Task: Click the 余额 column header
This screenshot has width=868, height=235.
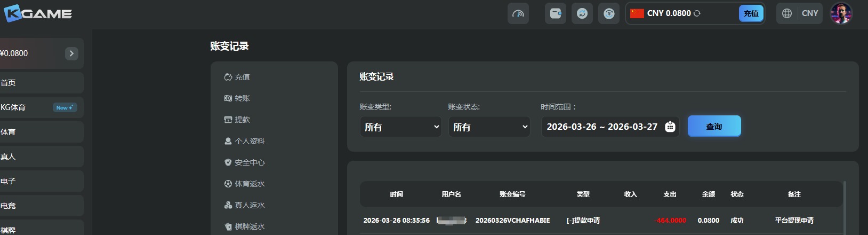Action: (708, 194)
